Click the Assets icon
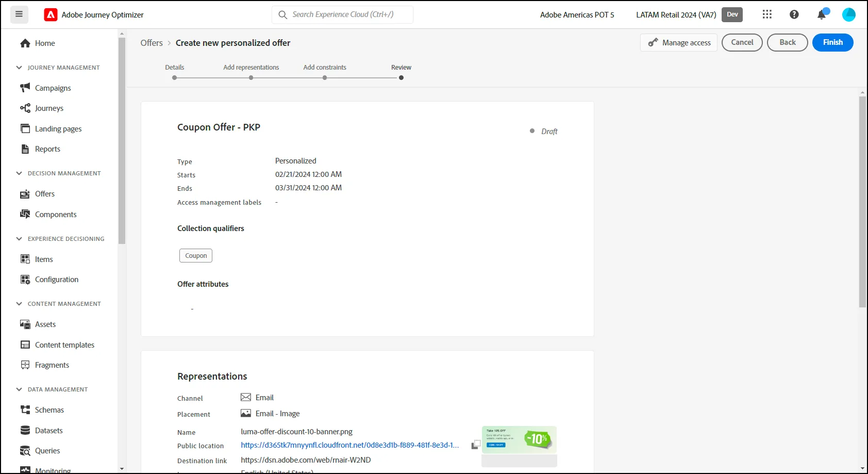Screen dimensions: 868x474 (x=25, y=324)
